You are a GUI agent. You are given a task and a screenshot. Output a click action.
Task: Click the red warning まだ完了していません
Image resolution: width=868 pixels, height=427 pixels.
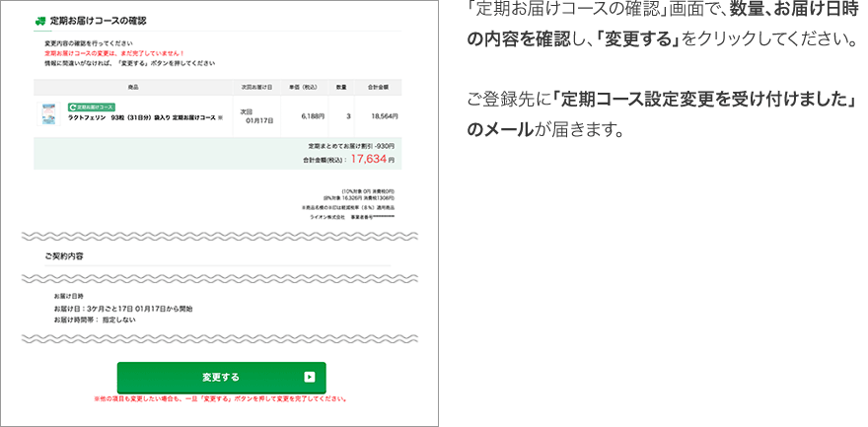coord(114,53)
